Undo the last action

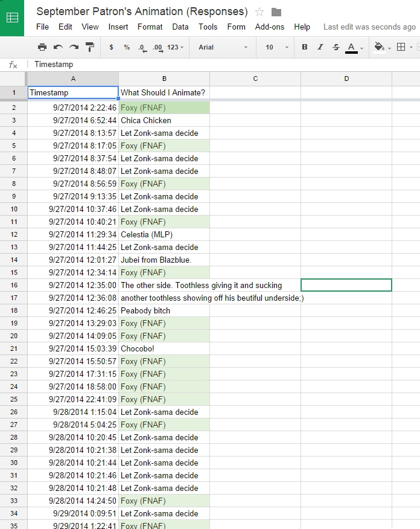[x=58, y=47]
